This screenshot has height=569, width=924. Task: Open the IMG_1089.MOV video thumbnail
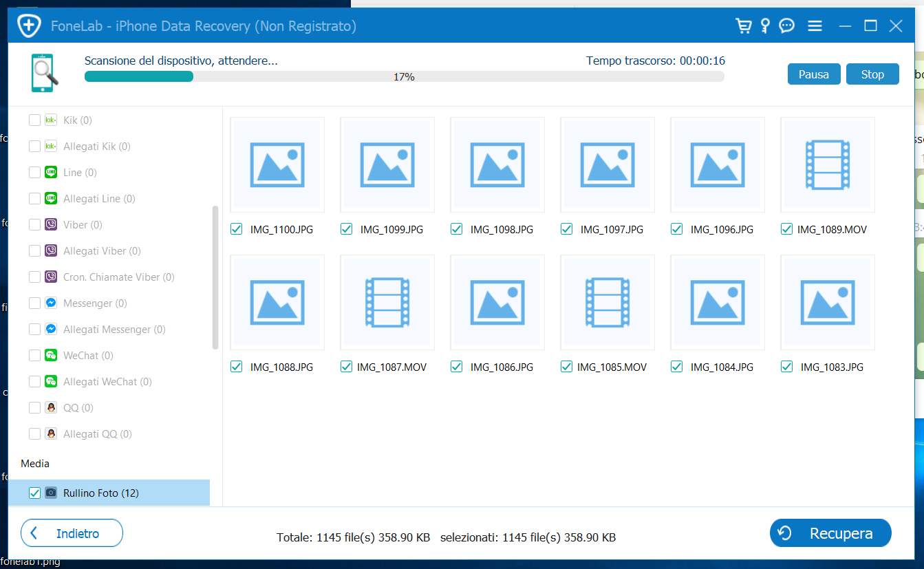(x=827, y=165)
